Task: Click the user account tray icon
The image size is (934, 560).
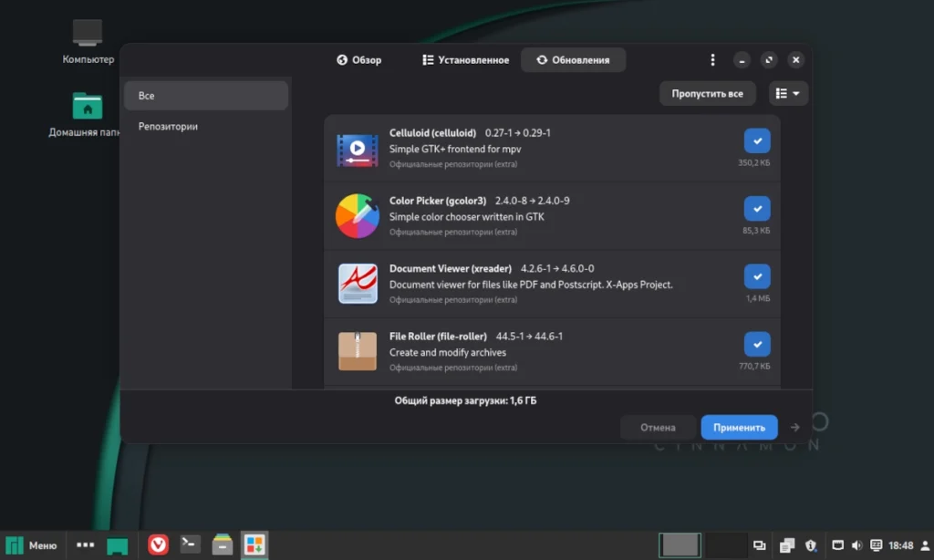Action: pyautogui.click(x=925, y=545)
